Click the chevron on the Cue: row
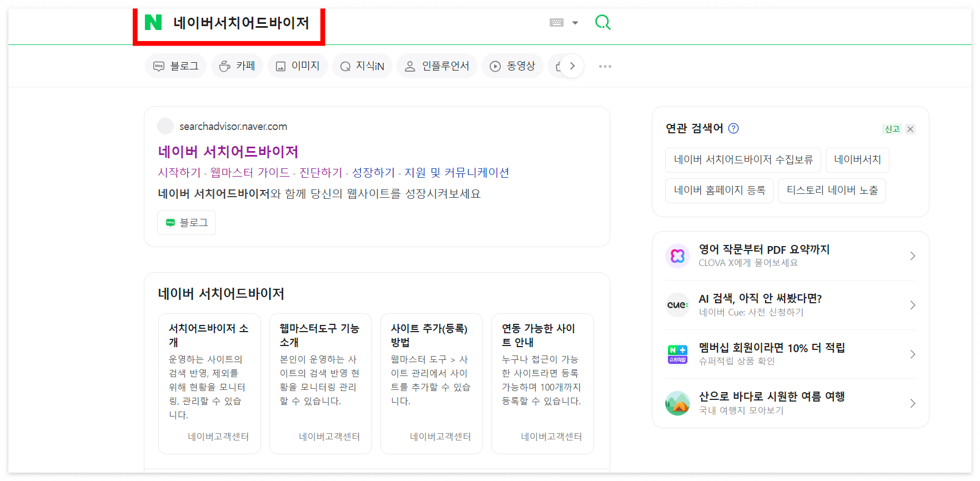 click(x=913, y=305)
